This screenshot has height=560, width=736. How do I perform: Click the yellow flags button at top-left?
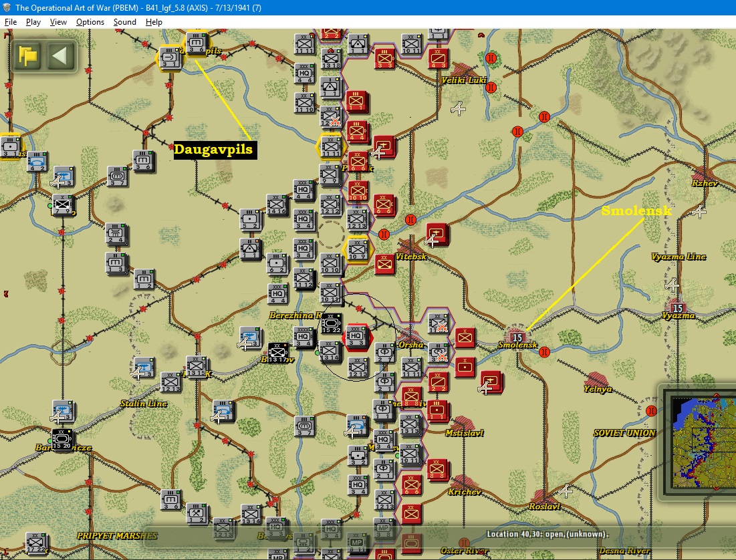[28, 56]
